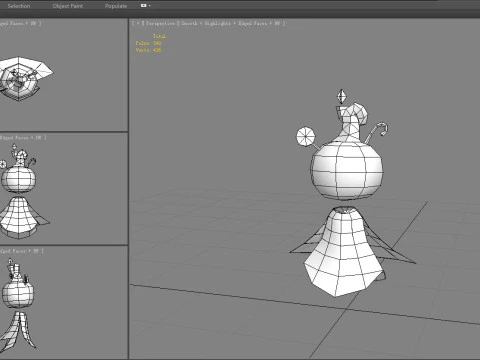Select the sphere head mesh in Perspective view
Viewport: 480px width, 360px height.
[347, 170]
